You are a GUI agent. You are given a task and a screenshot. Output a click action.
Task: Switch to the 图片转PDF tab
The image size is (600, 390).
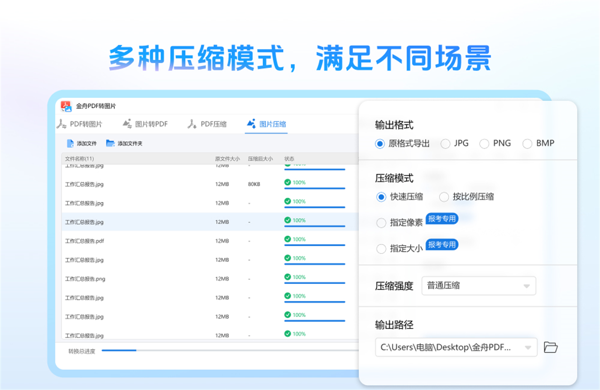pos(145,124)
